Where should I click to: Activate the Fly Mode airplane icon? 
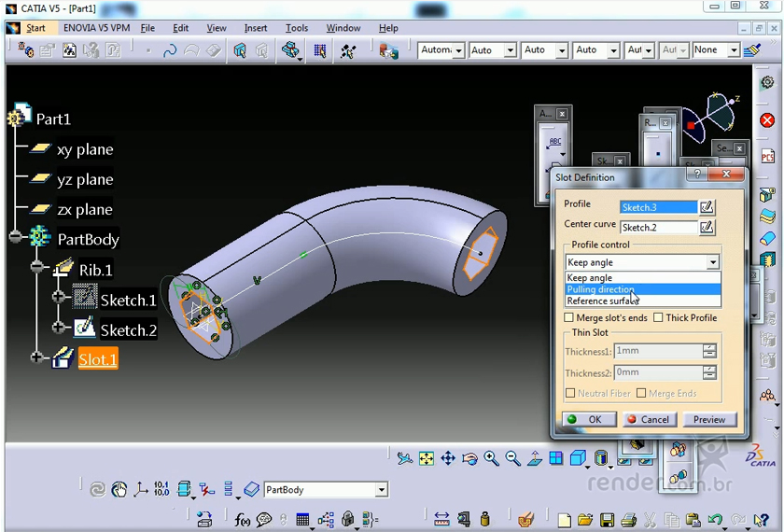[405, 458]
